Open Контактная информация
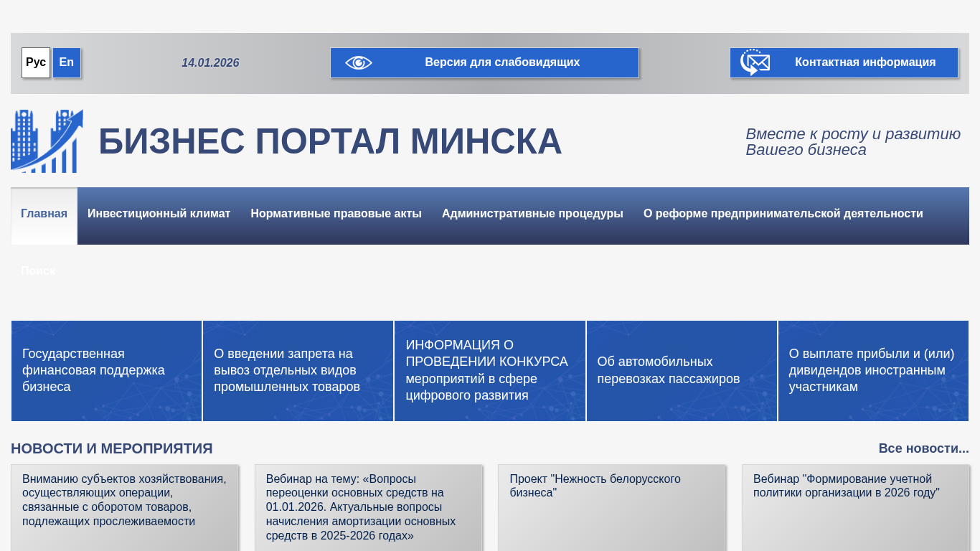This screenshot has width=980, height=551. (864, 62)
